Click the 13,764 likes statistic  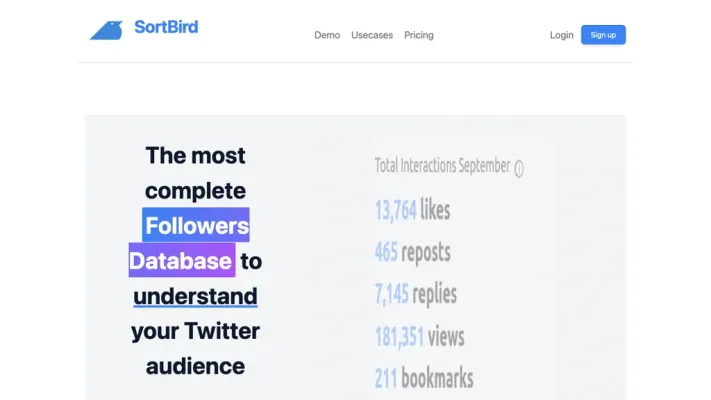(x=412, y=210)
